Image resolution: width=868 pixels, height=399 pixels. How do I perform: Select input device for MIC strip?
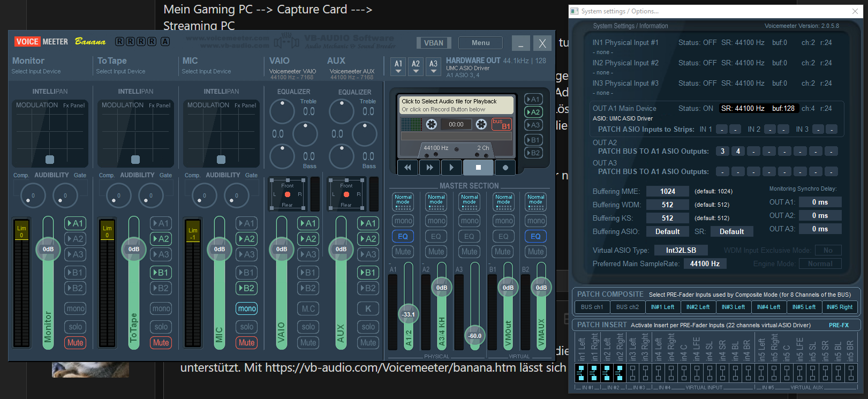206,71
